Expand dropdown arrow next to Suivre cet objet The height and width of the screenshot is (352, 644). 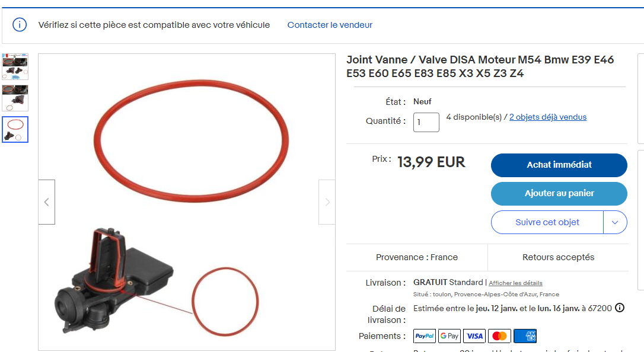point(615,222)
